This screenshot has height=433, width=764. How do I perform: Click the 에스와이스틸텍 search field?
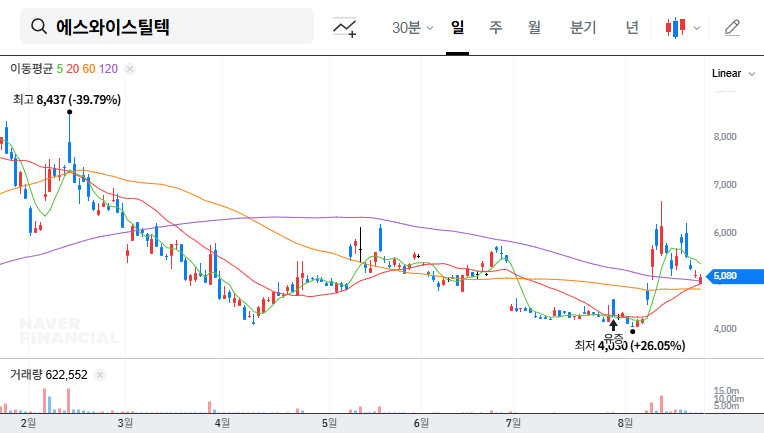167,26
